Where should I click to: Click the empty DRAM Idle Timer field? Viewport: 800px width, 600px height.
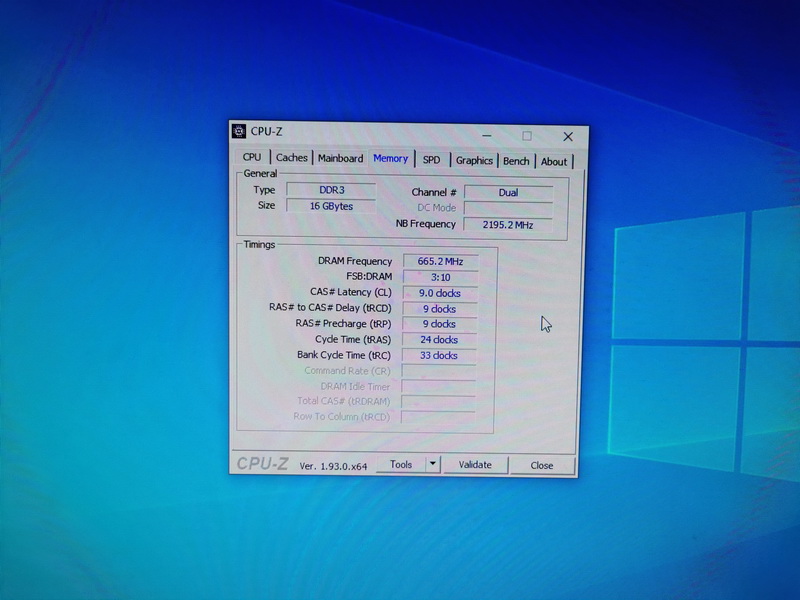click(x=438, y=386)
